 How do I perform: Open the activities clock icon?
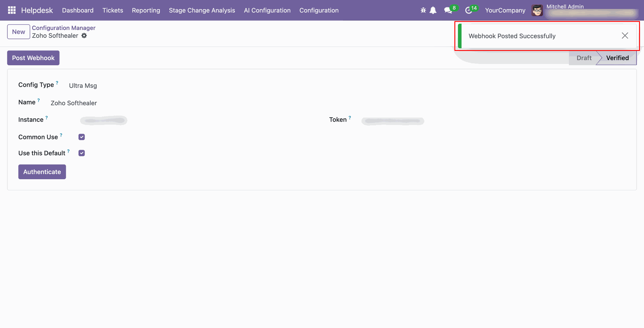pos(469,11)
